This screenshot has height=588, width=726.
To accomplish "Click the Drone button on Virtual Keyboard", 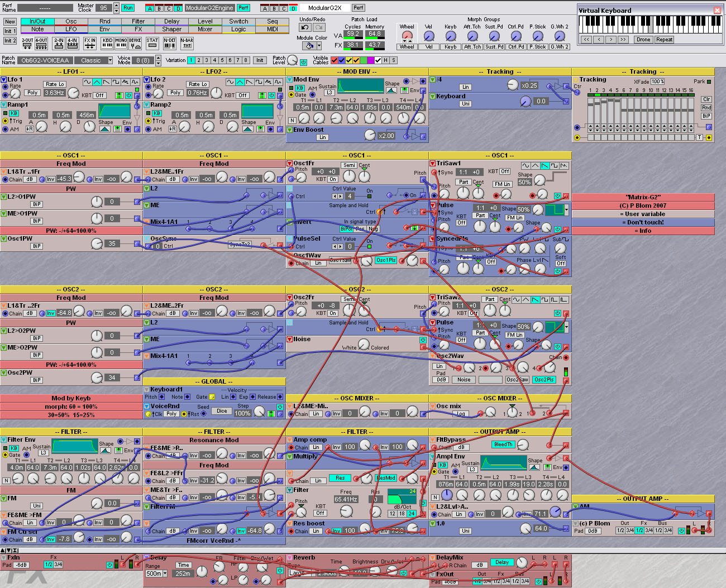I will coord(643,40).
